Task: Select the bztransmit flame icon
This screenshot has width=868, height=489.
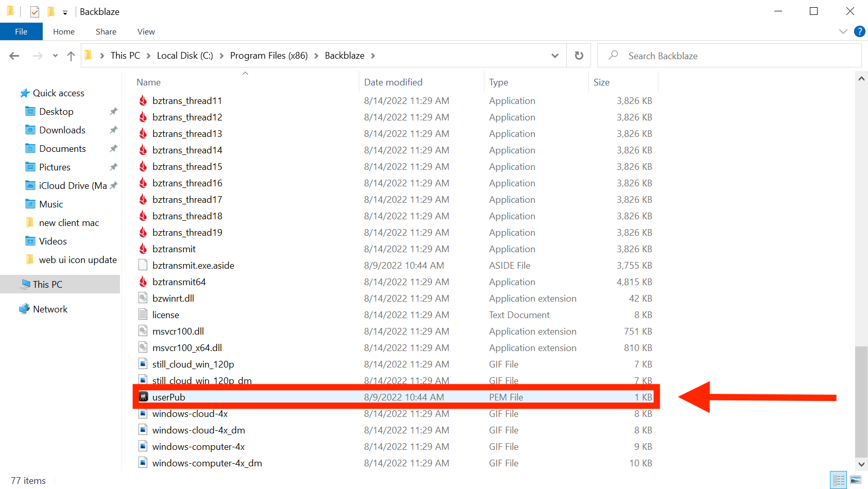Action: click(143, 249)
